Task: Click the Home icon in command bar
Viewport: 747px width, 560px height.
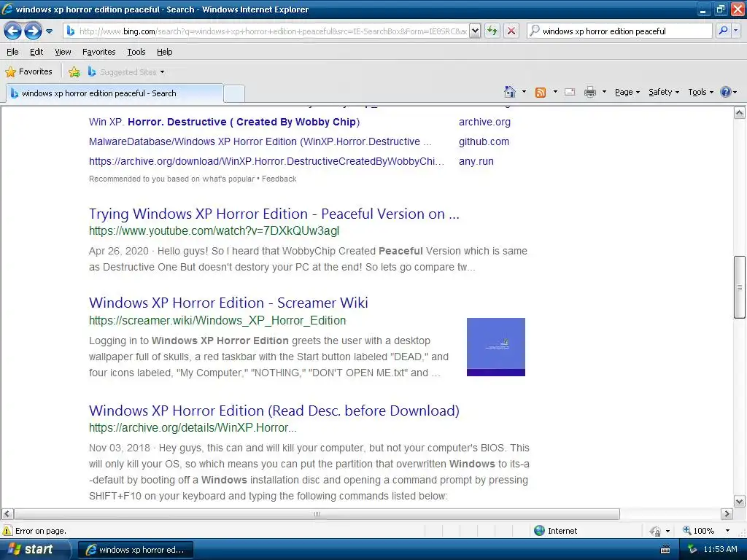Action: coord(510,92)
